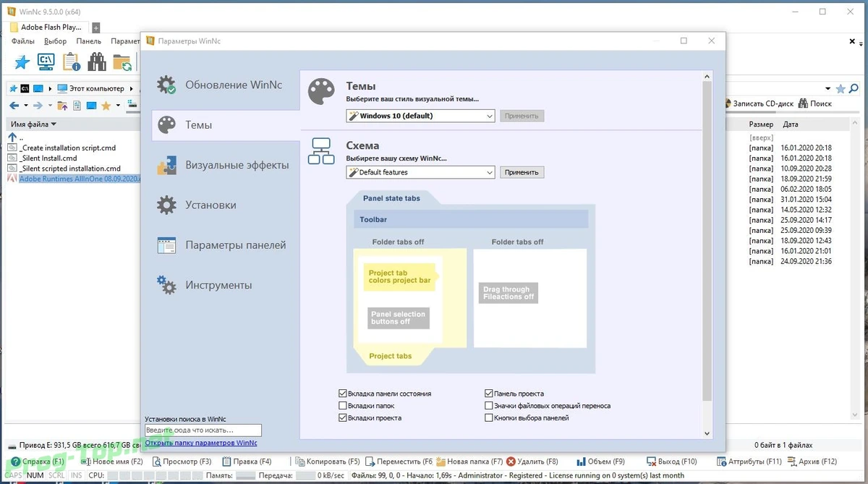Click Архив (F12) in function bar
This screenshot has height=484, width=868.
(x=811, y=462)
